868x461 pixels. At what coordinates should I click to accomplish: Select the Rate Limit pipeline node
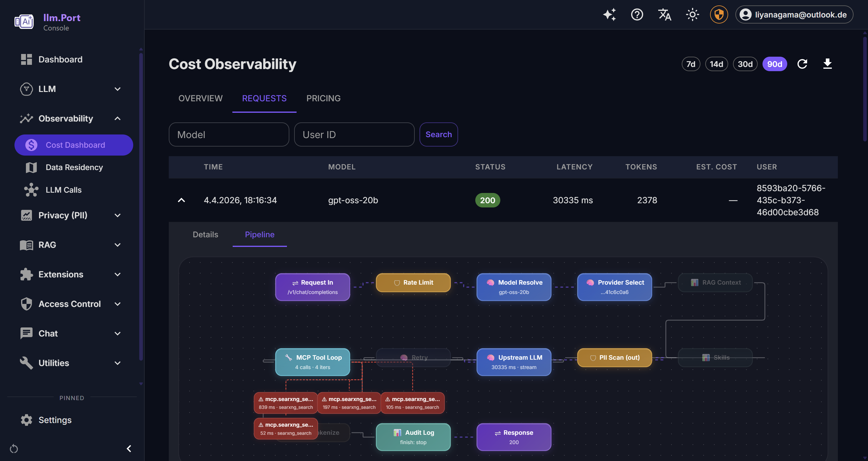(413, 283)
